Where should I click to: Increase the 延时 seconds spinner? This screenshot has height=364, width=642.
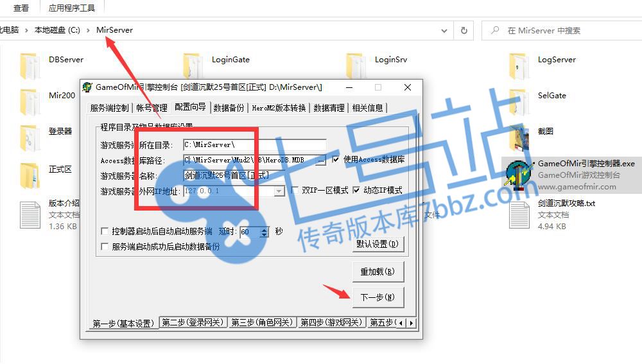[x=265, y=229]
